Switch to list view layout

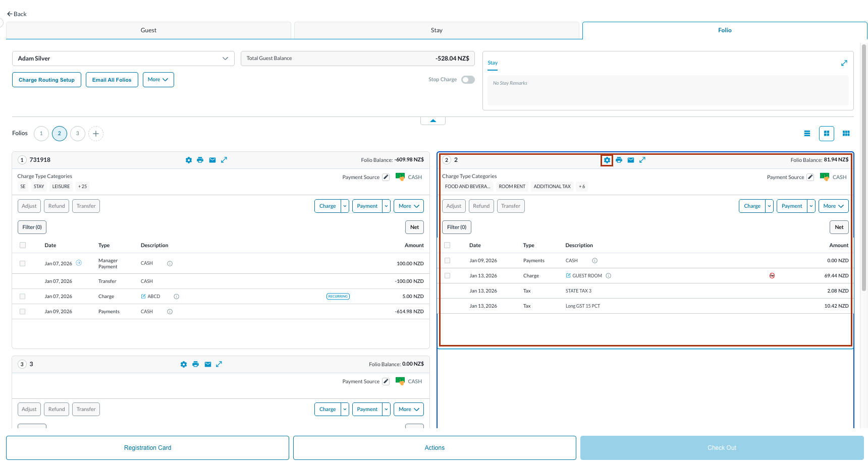[x=807, y=134]
